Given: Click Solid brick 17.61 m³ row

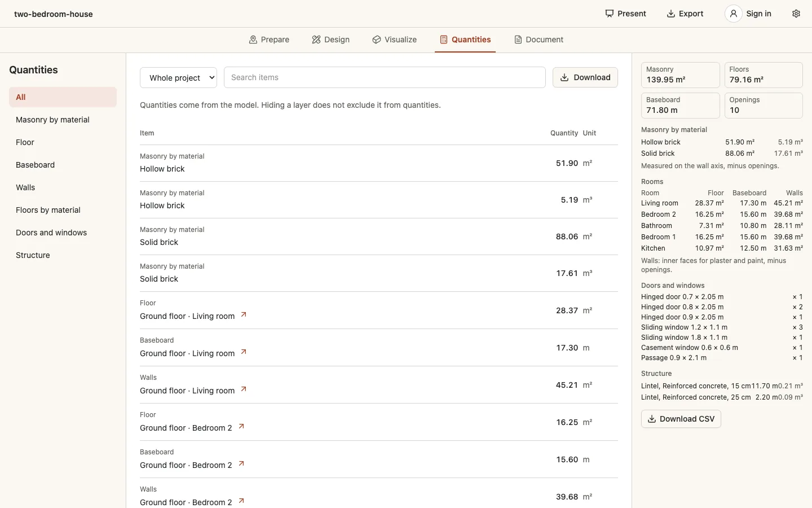Looking at the screenshot, I should tap(379, 273).
